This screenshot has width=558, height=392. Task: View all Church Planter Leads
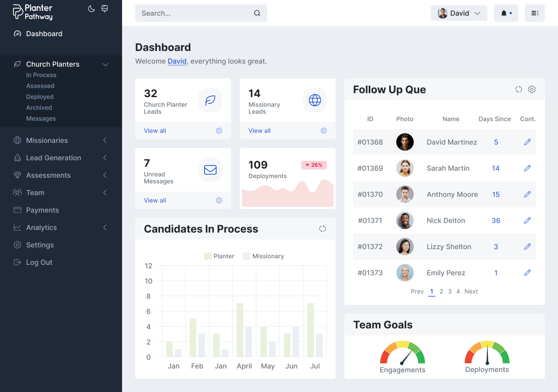(155, 131)
